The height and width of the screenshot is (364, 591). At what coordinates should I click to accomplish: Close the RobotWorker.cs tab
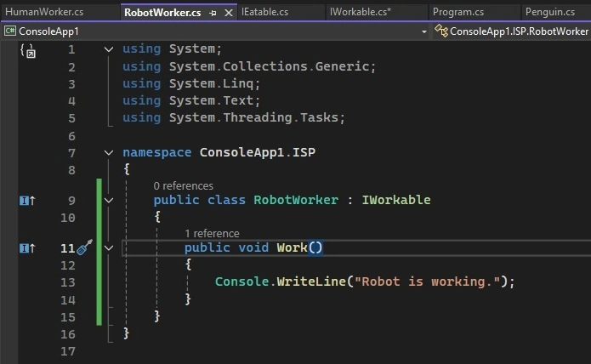[x=229, y=14]
